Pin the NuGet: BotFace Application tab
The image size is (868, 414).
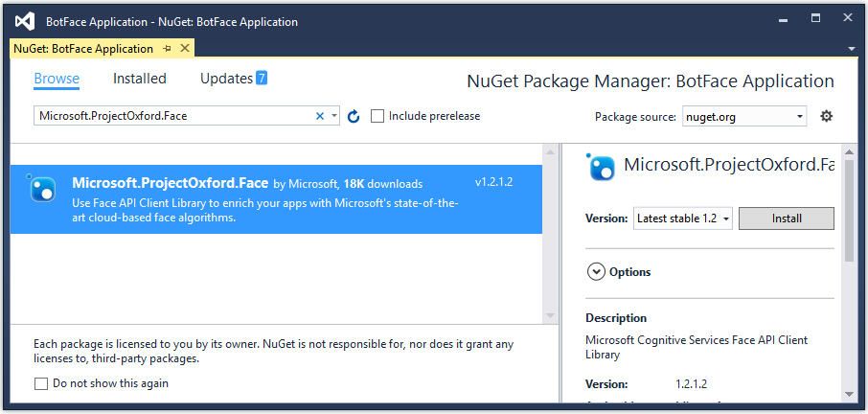[x=167, y=49]
